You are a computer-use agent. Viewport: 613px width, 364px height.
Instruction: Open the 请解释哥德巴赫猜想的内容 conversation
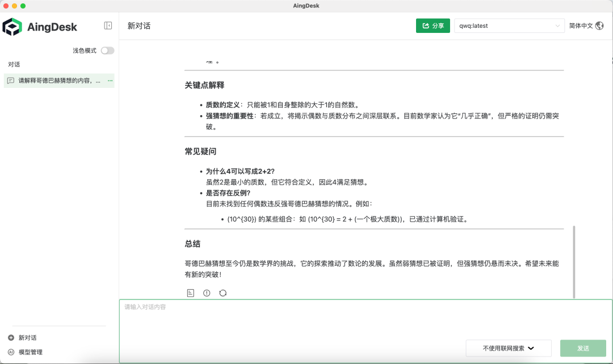coord(59,81)
